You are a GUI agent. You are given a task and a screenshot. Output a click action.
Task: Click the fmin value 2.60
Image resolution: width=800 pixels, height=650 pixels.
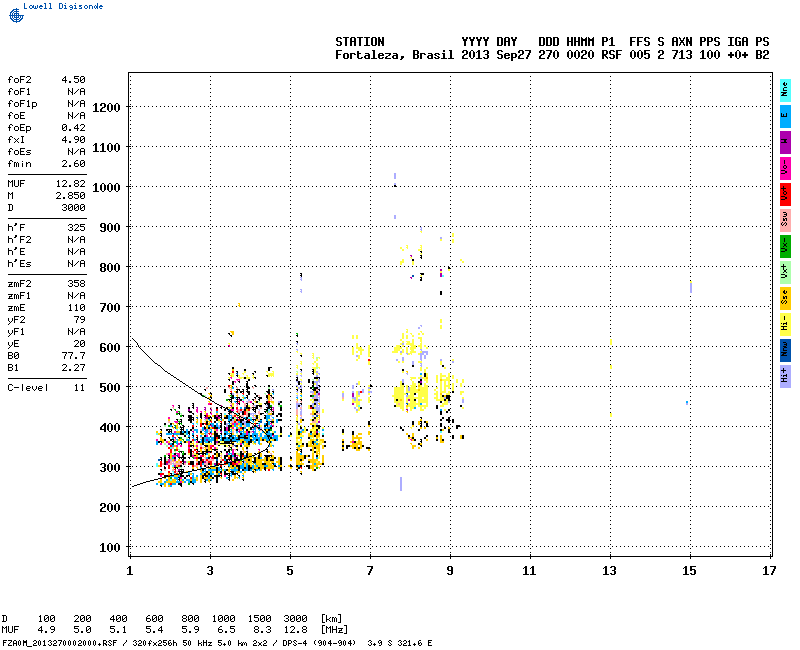click(x=73, y=164)
